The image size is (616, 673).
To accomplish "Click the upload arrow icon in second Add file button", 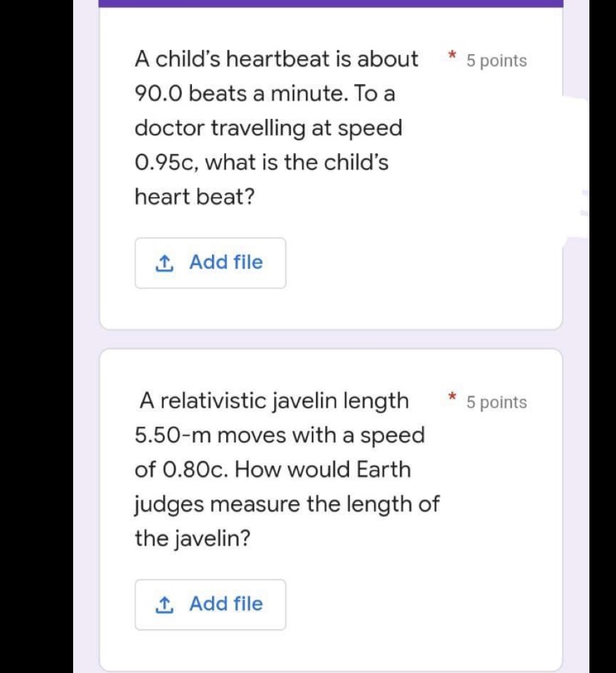I will 165,604.
